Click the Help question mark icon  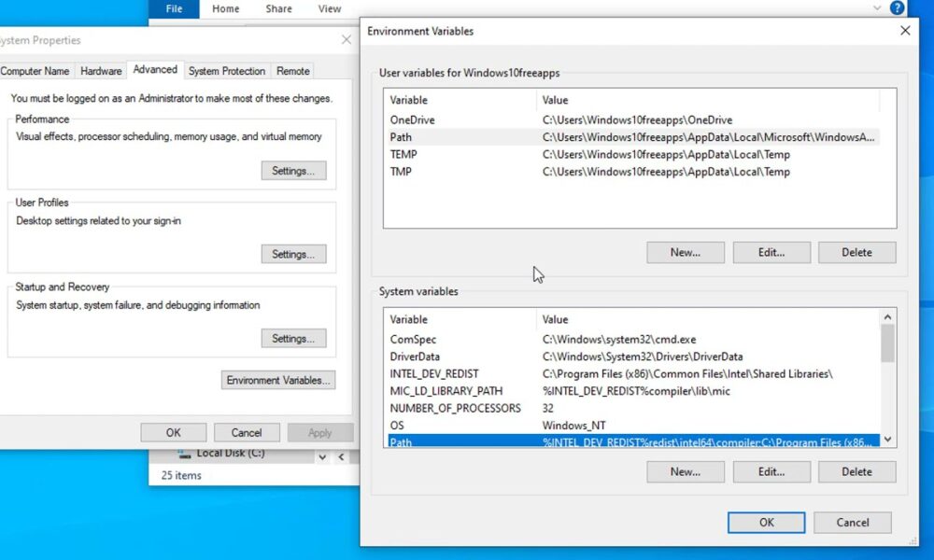click(x=898, y=8)
